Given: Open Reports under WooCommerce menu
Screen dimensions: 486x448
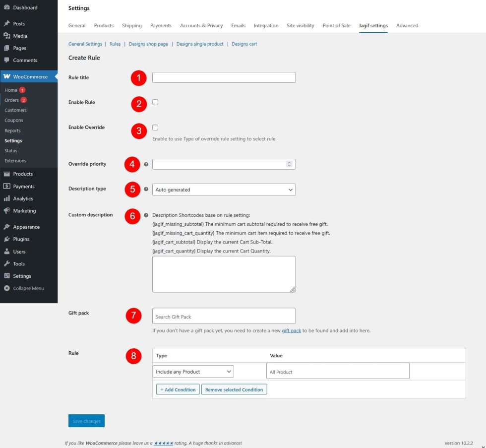Looking at the screenshot, I should click(x=12, y=130).
